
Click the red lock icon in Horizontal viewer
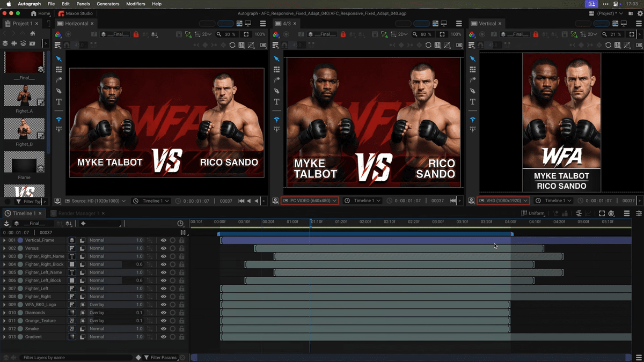pos(136,34)
